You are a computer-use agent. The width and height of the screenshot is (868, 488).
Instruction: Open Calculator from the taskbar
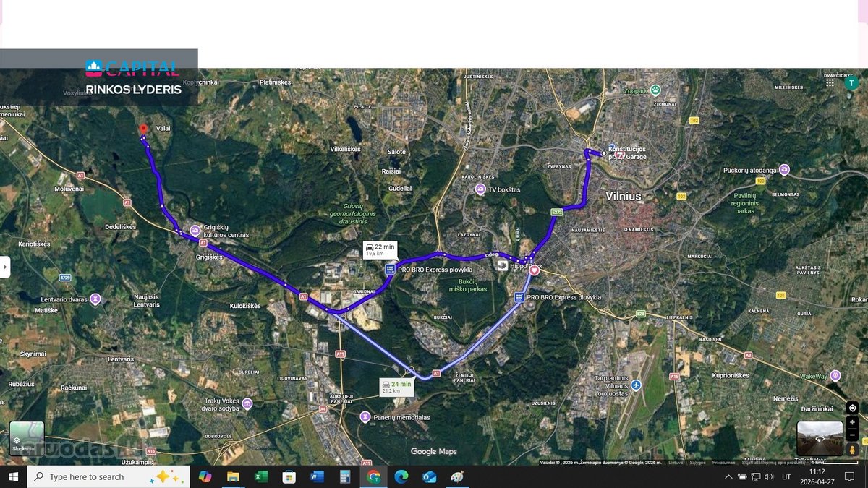tap(345, 476)
